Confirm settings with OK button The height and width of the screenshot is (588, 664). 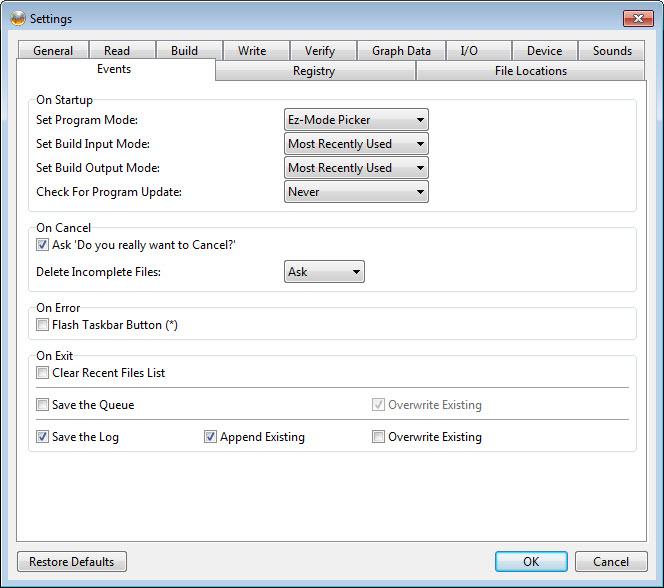[x=530, y=562]
